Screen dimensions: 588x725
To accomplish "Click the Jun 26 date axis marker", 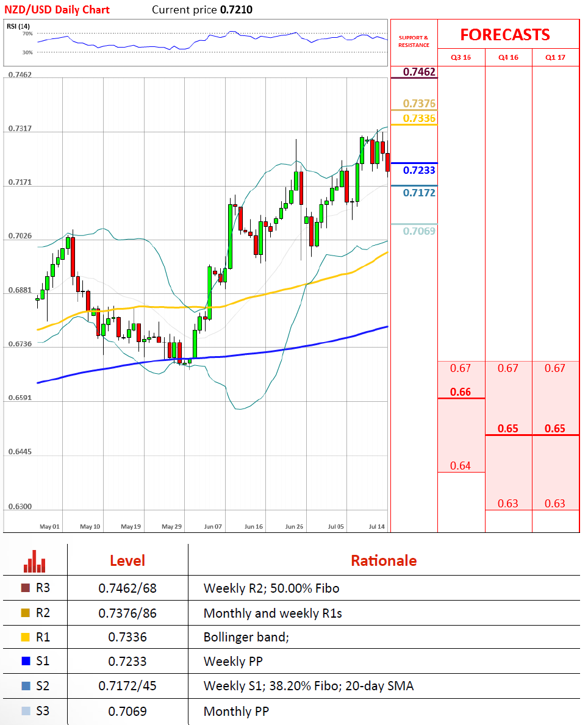I will tap(294, 526).
